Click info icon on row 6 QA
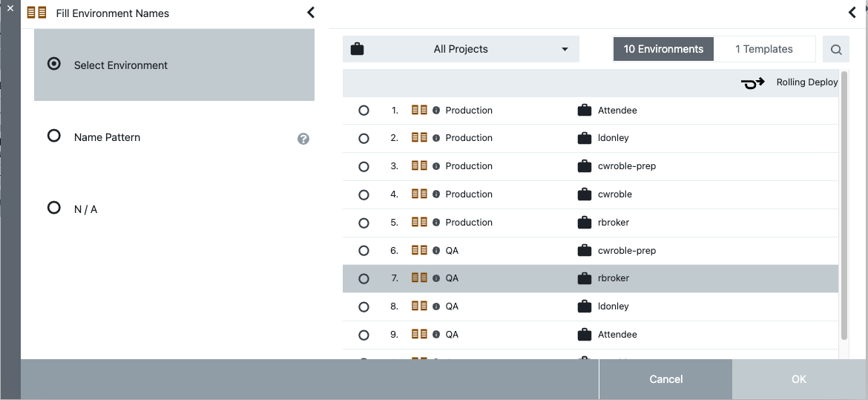This screenshot has width=868, height=400. pos(436,250)
